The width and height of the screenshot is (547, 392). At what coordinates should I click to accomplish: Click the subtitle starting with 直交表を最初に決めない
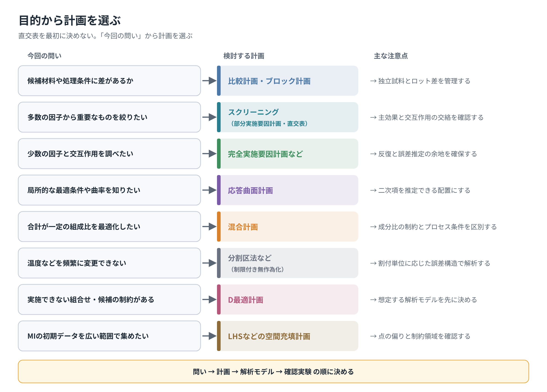click(x=105, y=36)
